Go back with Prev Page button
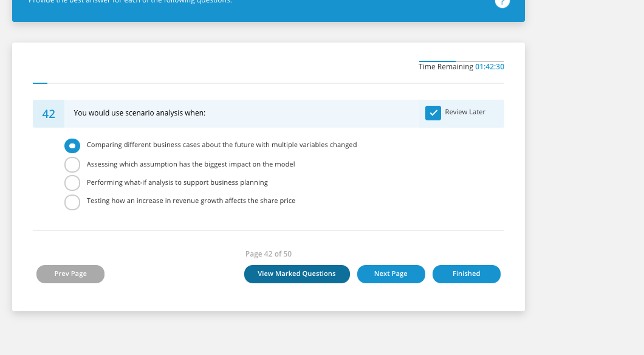The width and height of the screenshot is (644, 355). [x=70, y=274]
